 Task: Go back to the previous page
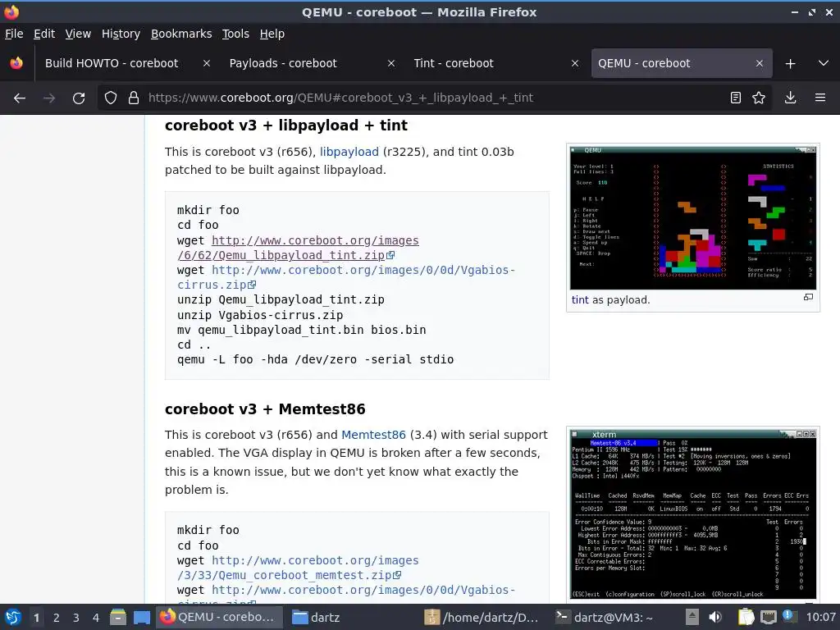tap(20, 98)
